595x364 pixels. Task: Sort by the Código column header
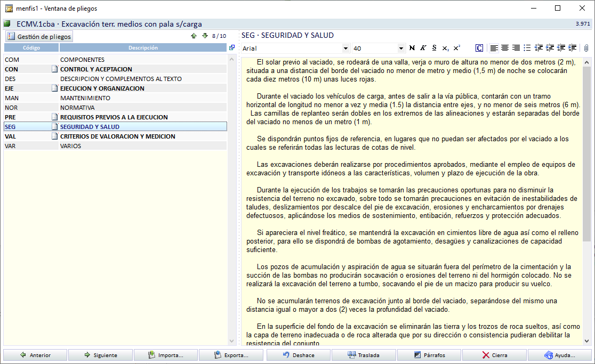[31, 47]
